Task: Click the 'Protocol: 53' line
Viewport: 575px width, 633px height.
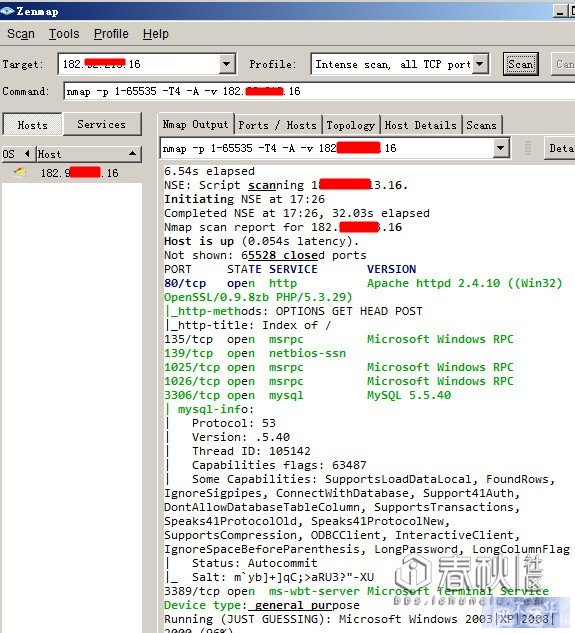Action: click(x=234, y=423)
